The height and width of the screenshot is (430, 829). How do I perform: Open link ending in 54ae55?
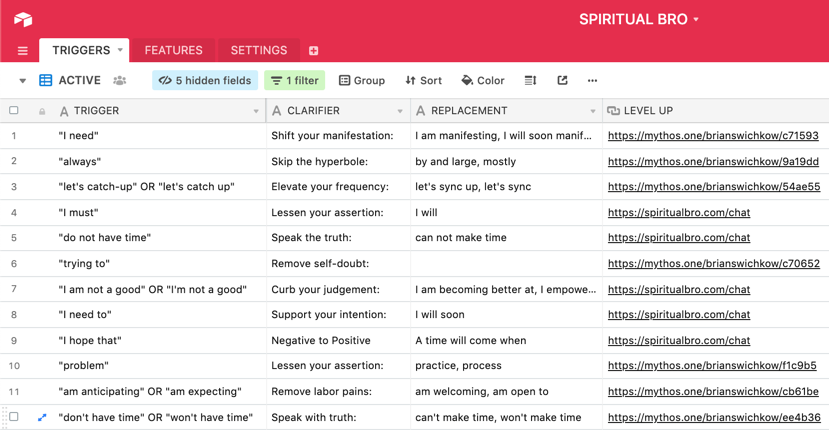click(x=714, y=187)
